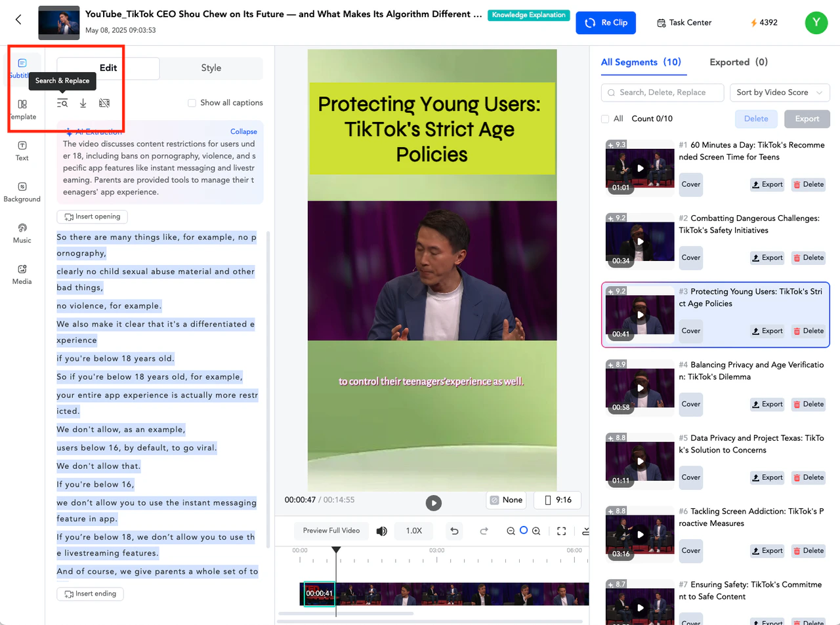Open the 9:16 aspect ratio selector
The height and width of the screenshot is (625, 840).
(557, 500)
